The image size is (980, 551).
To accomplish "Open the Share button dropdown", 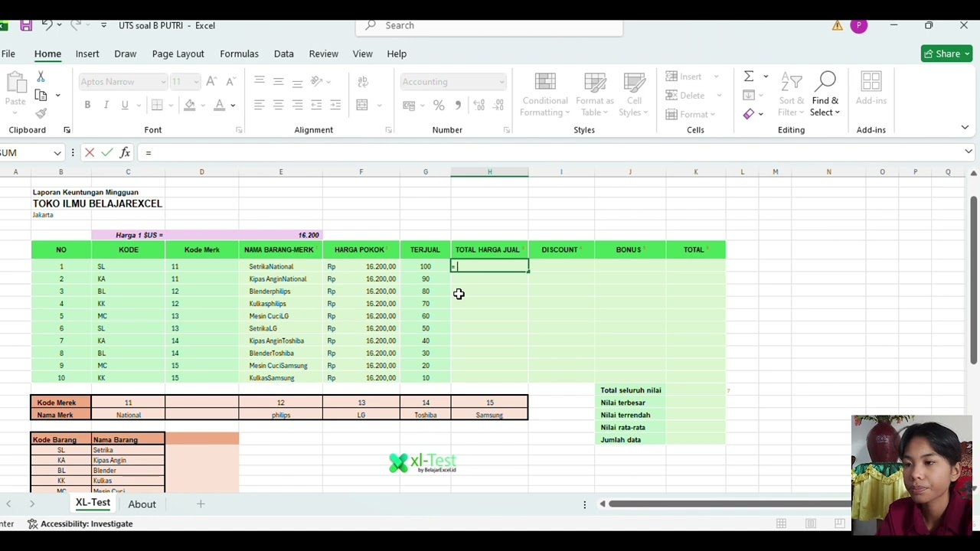I will pyautogui.click(x=966, y=54).
